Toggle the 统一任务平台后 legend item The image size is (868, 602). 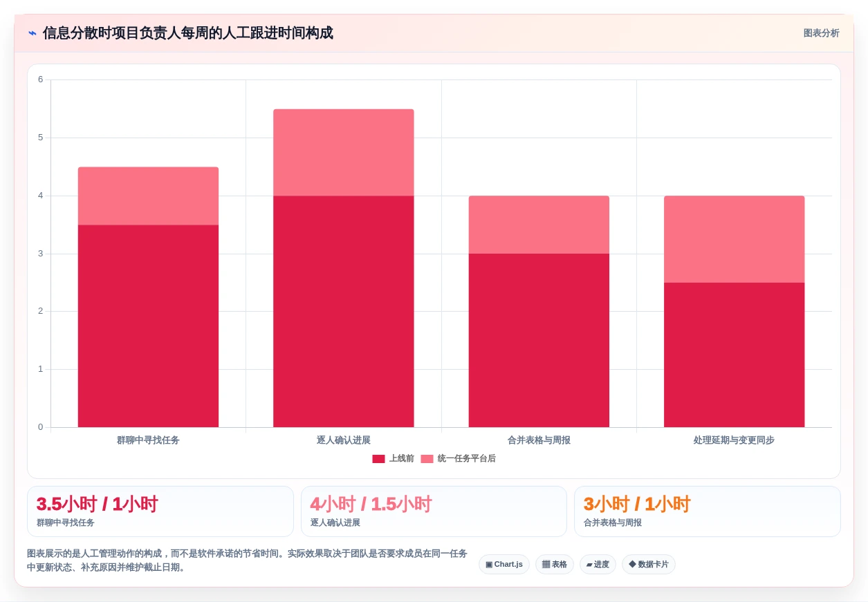[x=458, y=459]
